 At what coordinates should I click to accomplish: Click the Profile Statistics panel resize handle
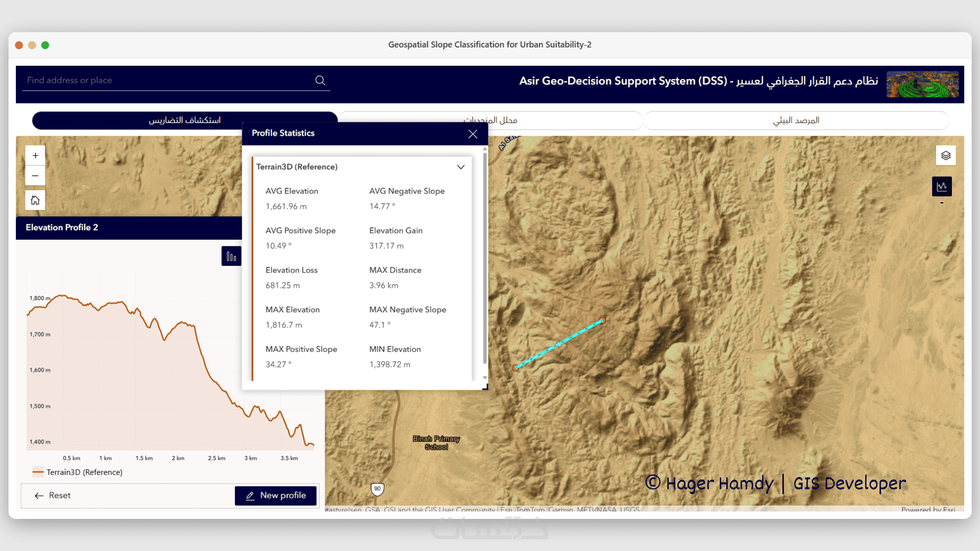485,387
